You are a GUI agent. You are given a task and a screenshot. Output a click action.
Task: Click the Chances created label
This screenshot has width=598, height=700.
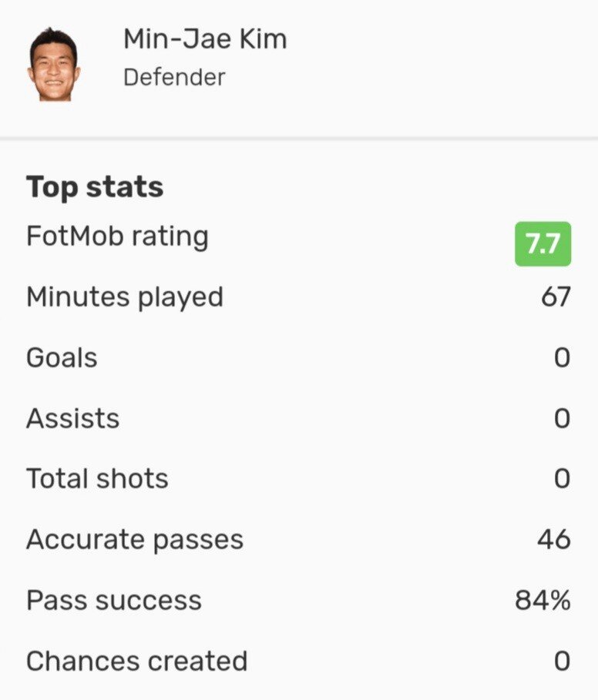136,661
